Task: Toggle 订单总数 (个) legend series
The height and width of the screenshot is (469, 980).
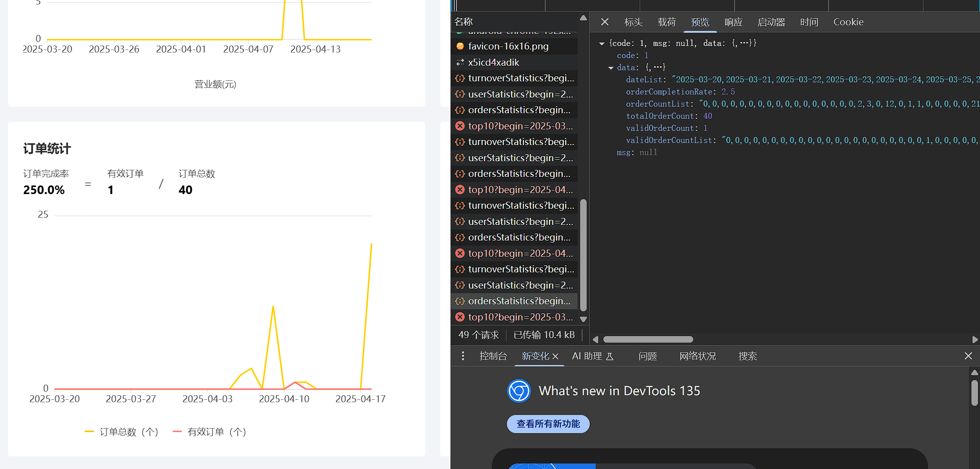Action: tap(122, 432)
